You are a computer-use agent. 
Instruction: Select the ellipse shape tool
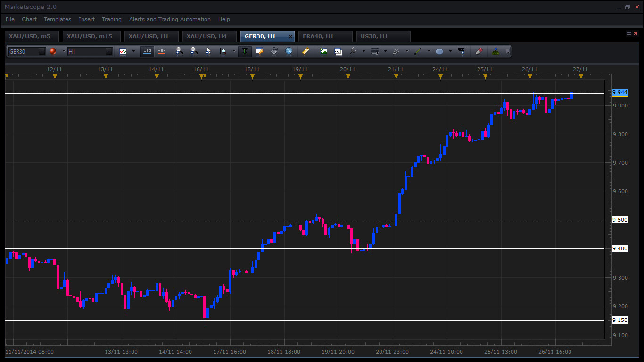point(439,51)
